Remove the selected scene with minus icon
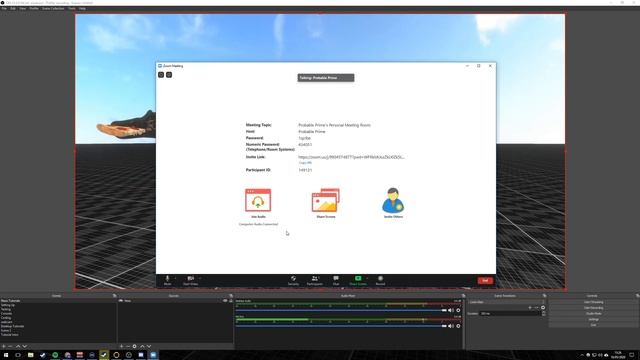Image resolution: width=640 pixels, height=360 pixels. click(x=10, y=346)
